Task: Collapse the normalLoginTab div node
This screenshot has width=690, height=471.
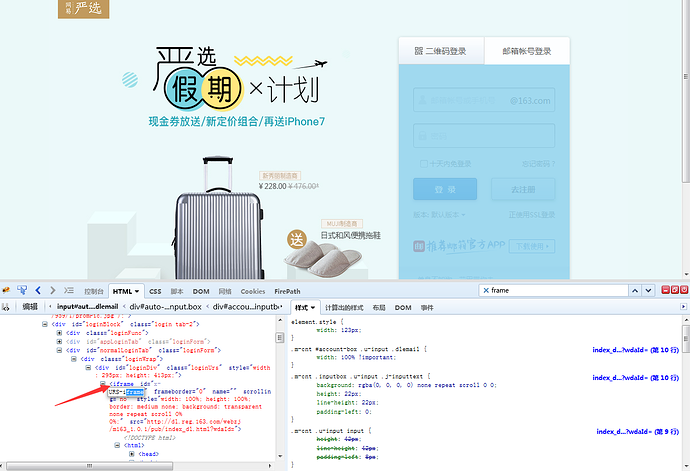Action: [59, 350]
